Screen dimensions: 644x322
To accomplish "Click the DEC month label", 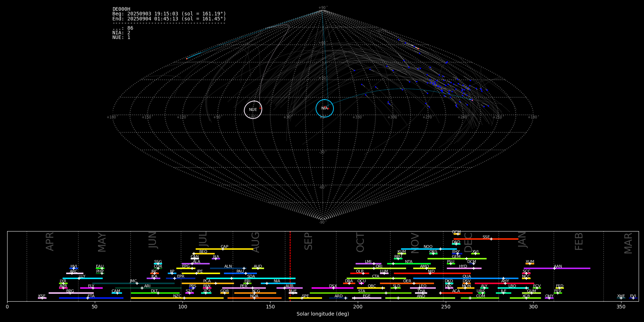I will pos(468,242).
